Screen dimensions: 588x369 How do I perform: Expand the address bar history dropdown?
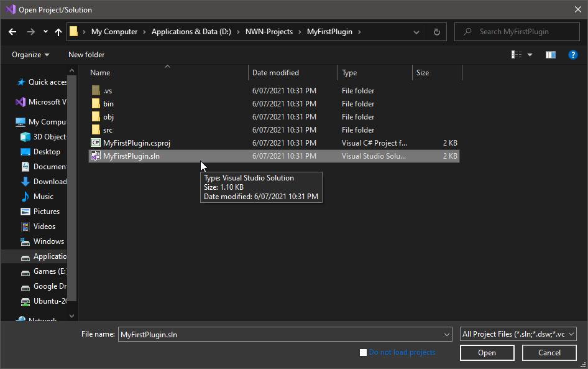[x=416, y=32]
